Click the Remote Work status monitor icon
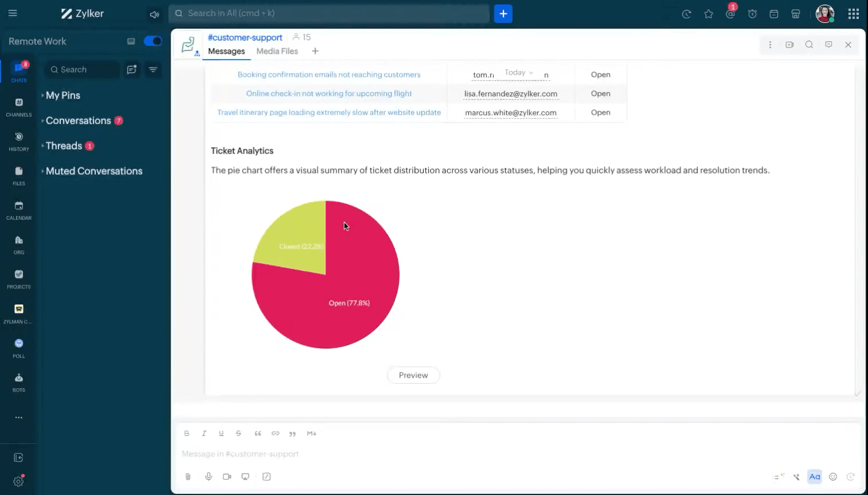Screen dimensions: 868x495 pos(131,41)
